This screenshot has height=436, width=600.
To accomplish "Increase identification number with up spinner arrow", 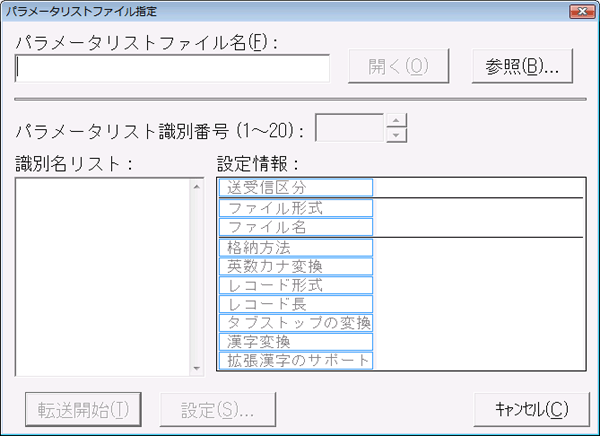I will click(x=396, y=121).
